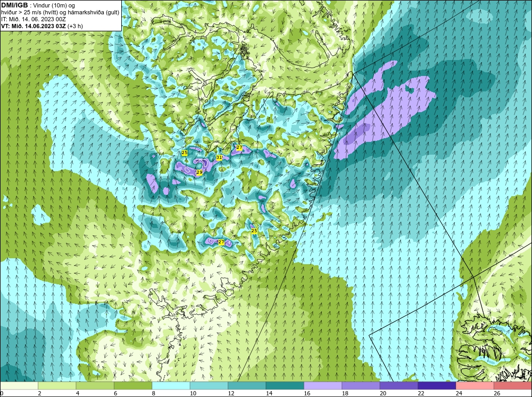The width and height of the screenshot is (532, 397).
Task: Click the legend scale value 20
Action: tap(383, 393)
